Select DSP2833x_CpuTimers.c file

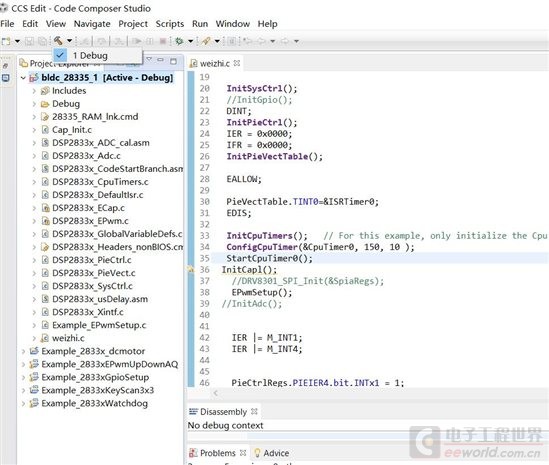coord(100,182)
